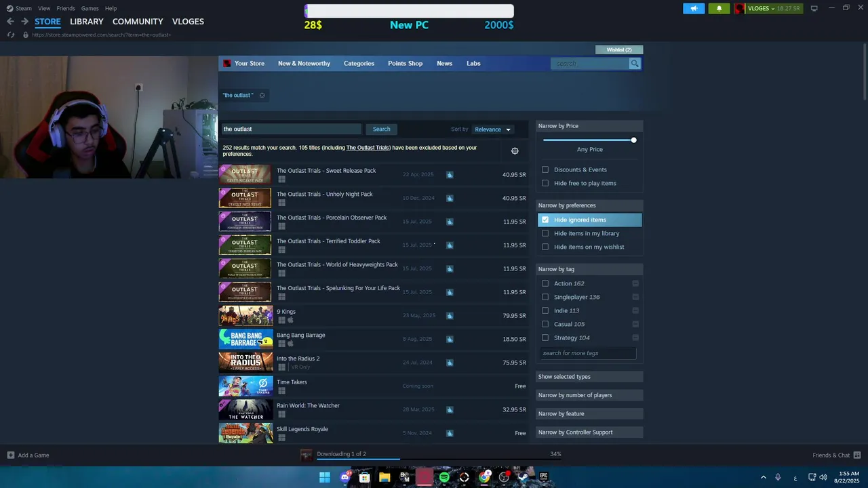Open the Points Shop tab
The image size is (868, 488).
coord(405,64)
